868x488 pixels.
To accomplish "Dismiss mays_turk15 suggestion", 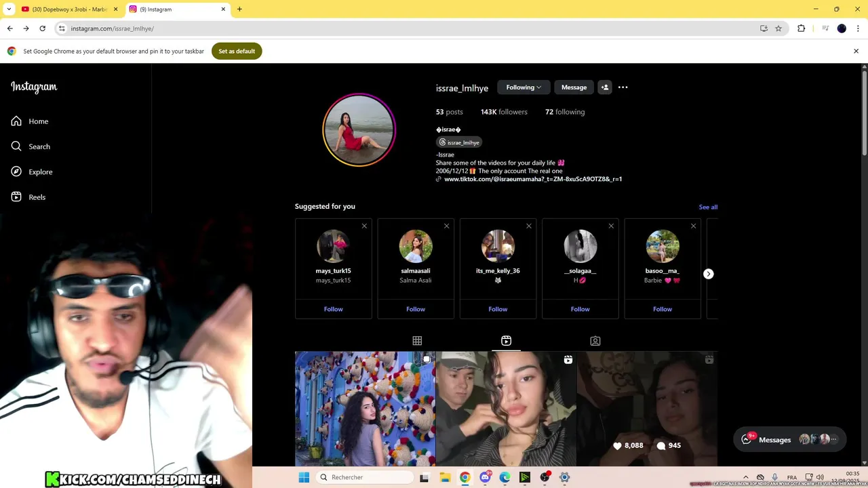I will click(x=364, y=226).
